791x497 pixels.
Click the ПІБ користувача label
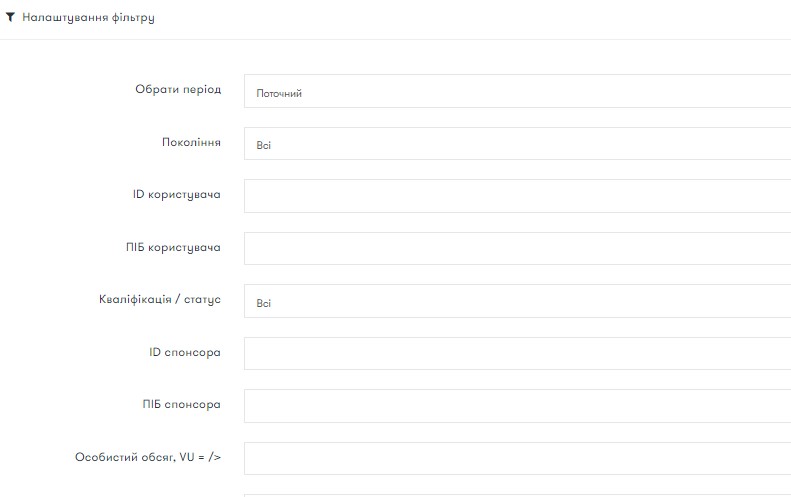pyautogui.click(x=173, y=247)
